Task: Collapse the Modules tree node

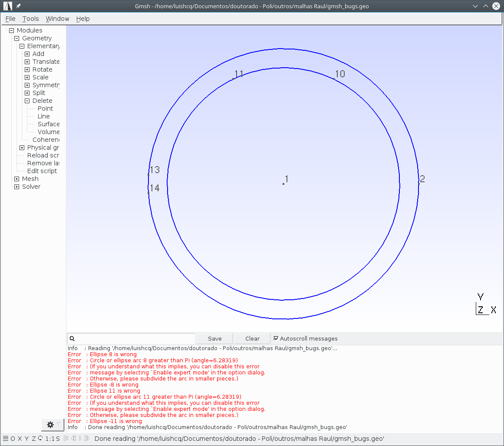Action: pos(12,30)
